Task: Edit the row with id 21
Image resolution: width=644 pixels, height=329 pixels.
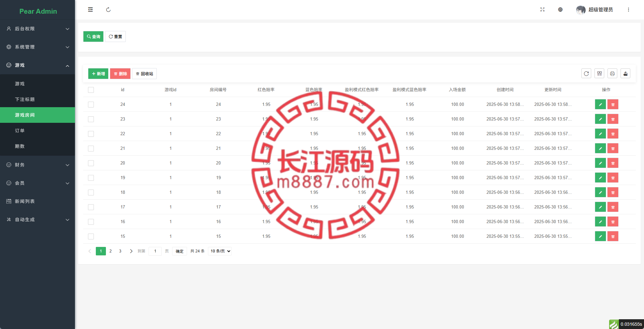Action: (x=600, y=149)
